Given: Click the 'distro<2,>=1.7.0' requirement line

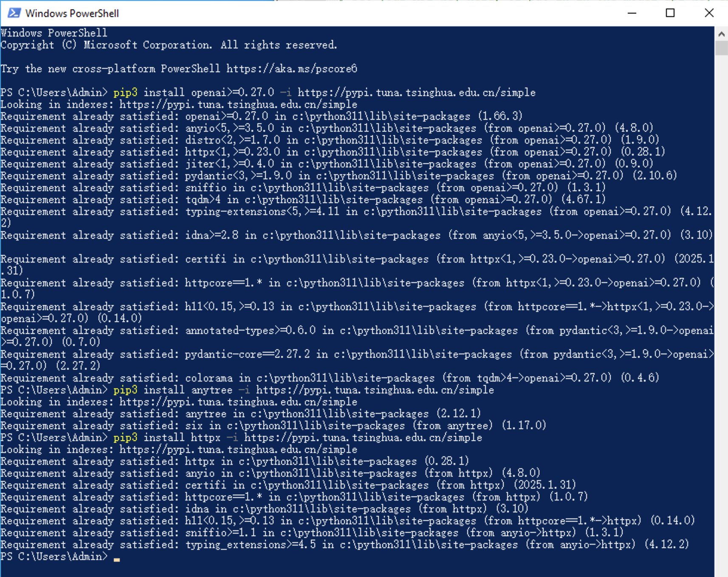Looking at the screenshot, I should click(x=330, y=140).
